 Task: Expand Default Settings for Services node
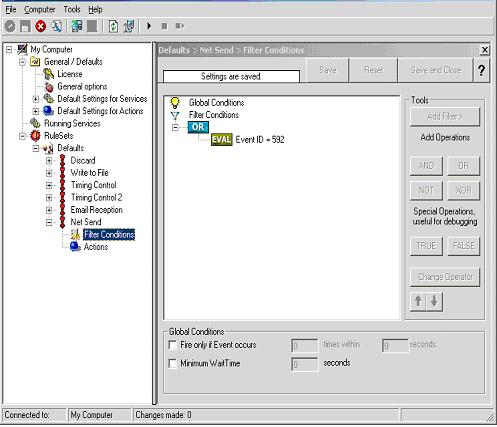pyautogui.click(x=36, y=99)
